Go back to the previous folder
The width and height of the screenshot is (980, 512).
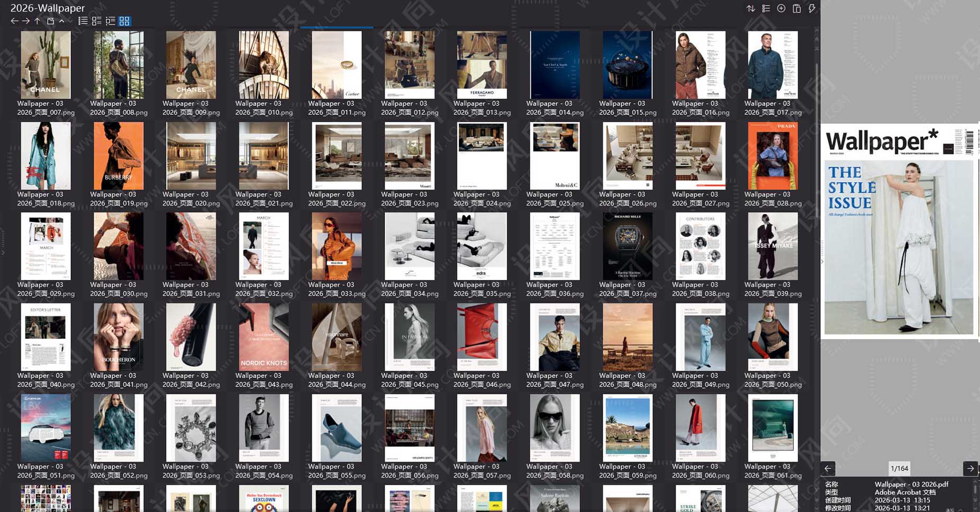coord(14,21)
